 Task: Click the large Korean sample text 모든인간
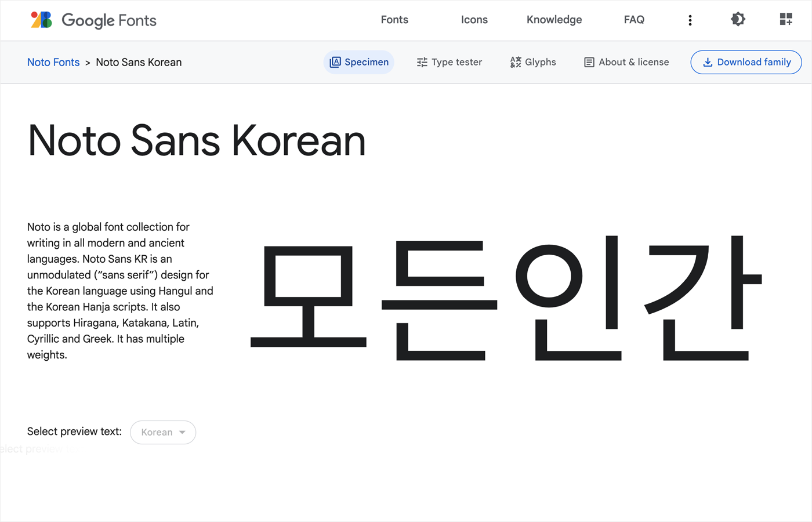506,298
